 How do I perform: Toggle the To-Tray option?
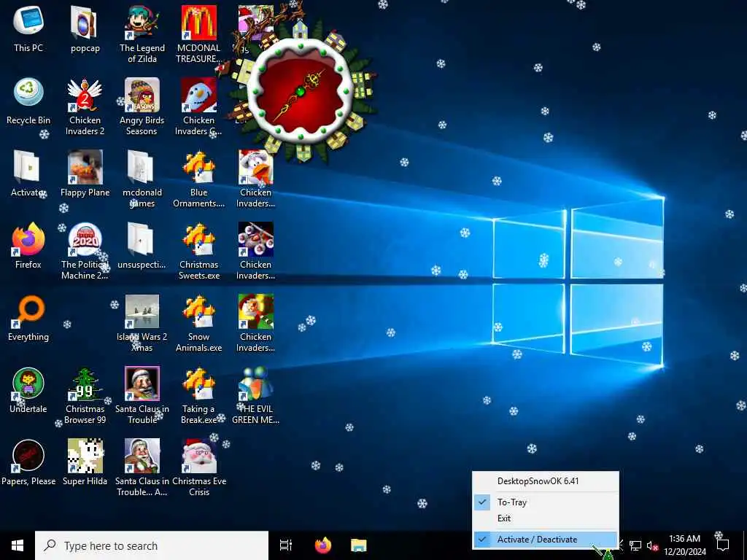click(546, 502)
